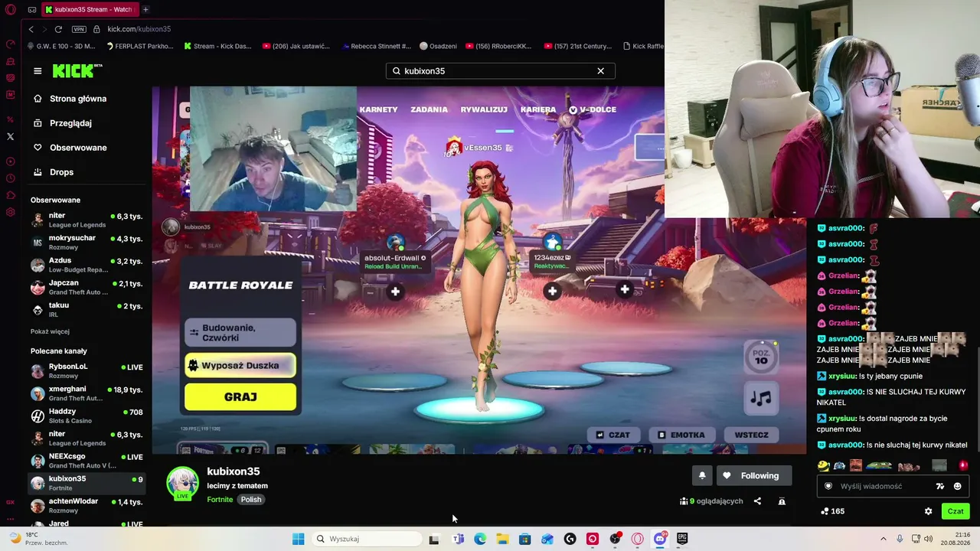
Task: Click the report icon beside share
Action: pos(782,501)
